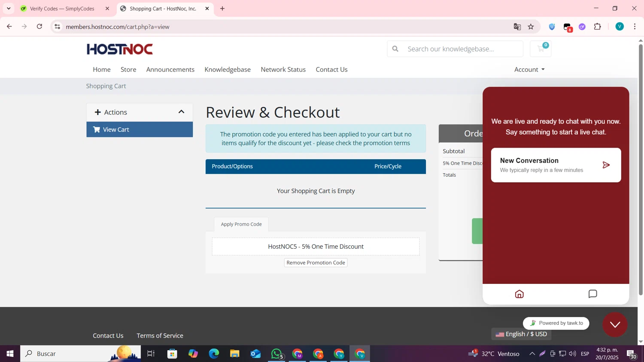Click the 'Your Shopping Cart is Empty' text
Image resolution: width=644 pixels, height=362 pixels.
(x=316, y=191)
